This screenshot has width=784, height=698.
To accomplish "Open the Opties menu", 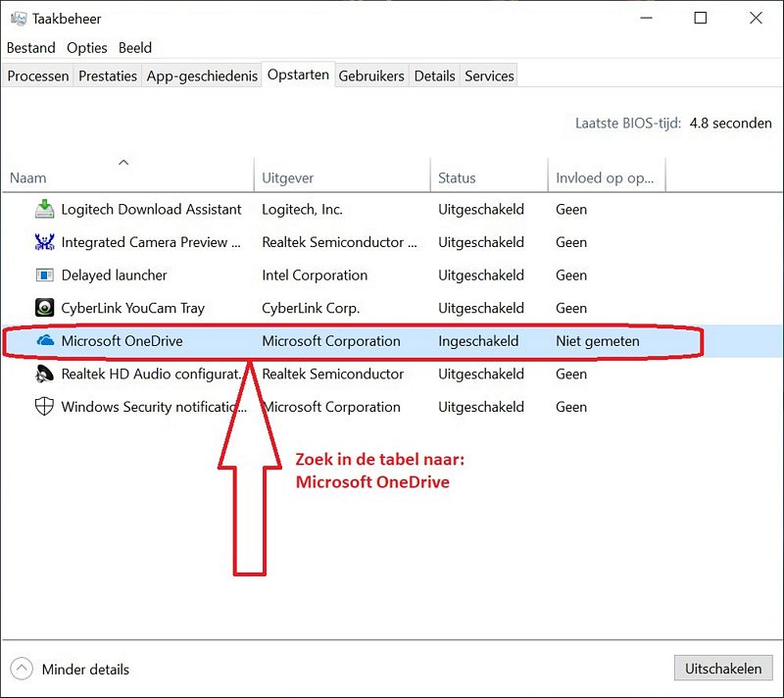I will (87, 48).
